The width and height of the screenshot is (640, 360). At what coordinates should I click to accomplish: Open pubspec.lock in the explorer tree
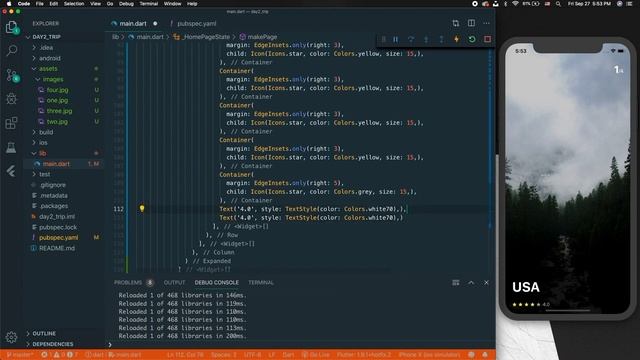coord(58,227)
